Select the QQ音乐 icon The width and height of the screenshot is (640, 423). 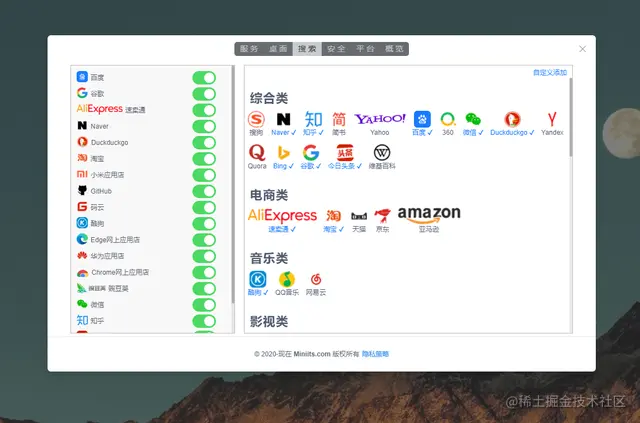tap(287, 279)
